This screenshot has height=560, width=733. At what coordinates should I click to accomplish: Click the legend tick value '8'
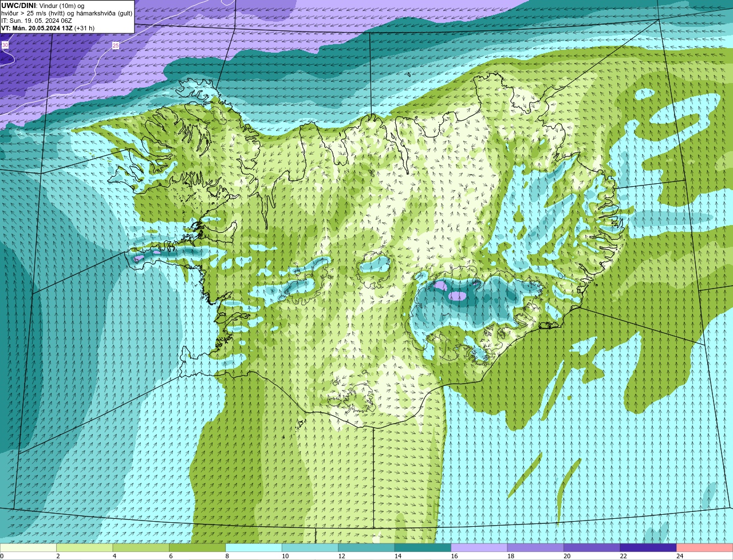point(227,556)
